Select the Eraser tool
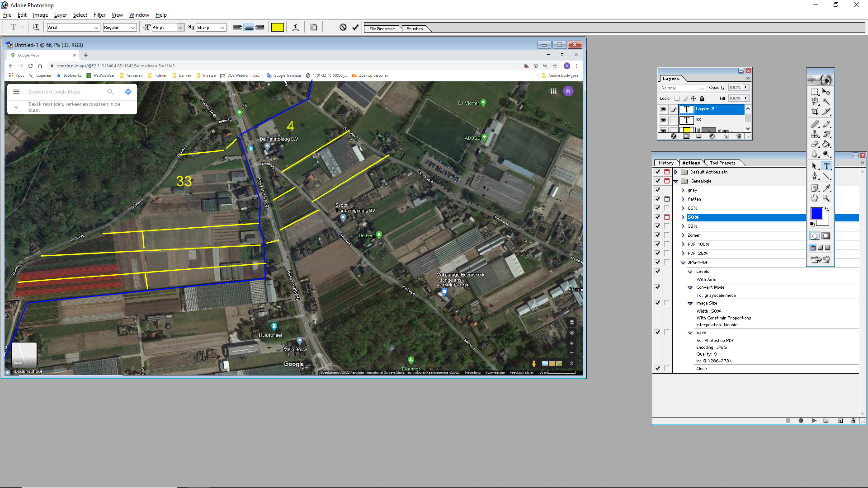This screenshot has height=488, width=868. [815, 144]
